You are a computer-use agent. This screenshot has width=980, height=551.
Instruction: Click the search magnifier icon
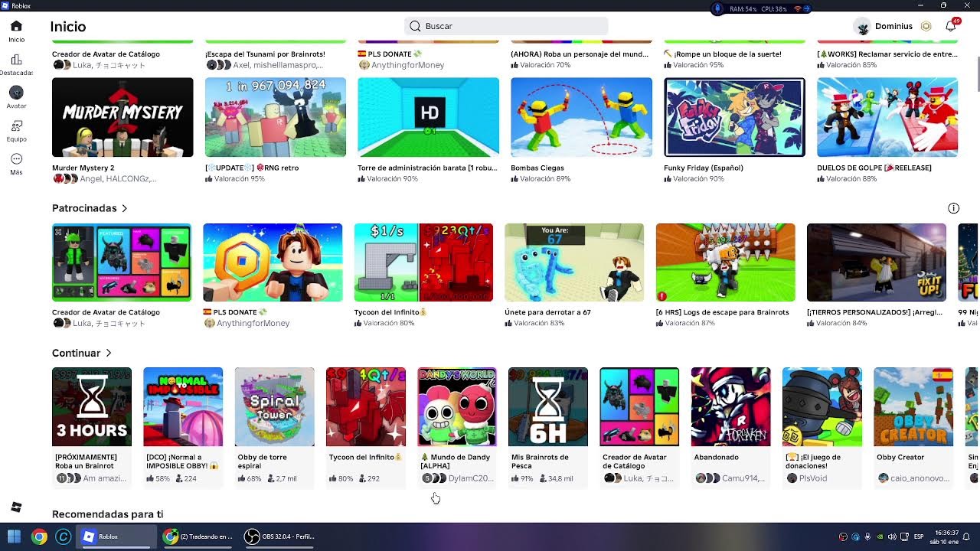click(415, 26)
